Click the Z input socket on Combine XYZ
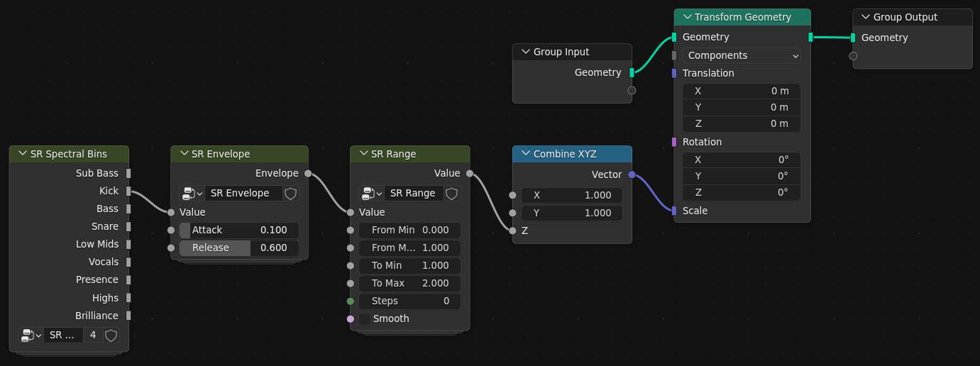 pyautogui.click(x=512, y=231)
